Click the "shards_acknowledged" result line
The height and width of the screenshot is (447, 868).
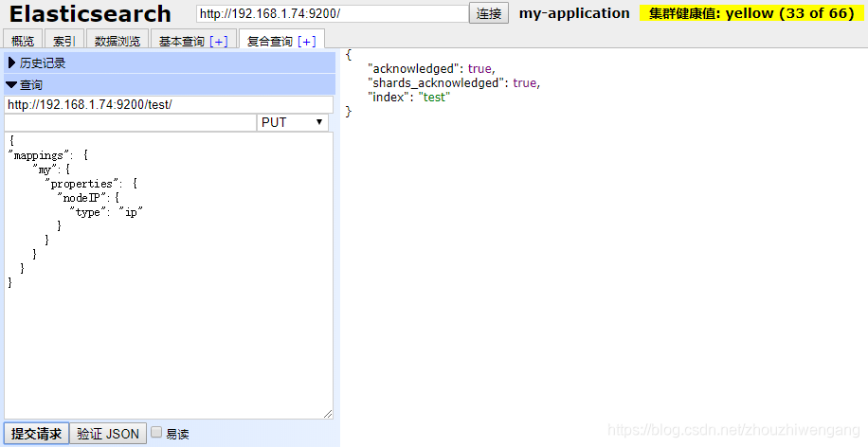click(454, 83)
